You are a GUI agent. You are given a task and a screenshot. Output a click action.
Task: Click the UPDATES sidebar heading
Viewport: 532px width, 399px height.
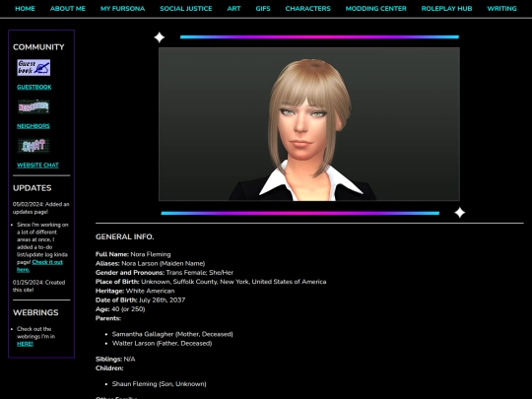33,188
